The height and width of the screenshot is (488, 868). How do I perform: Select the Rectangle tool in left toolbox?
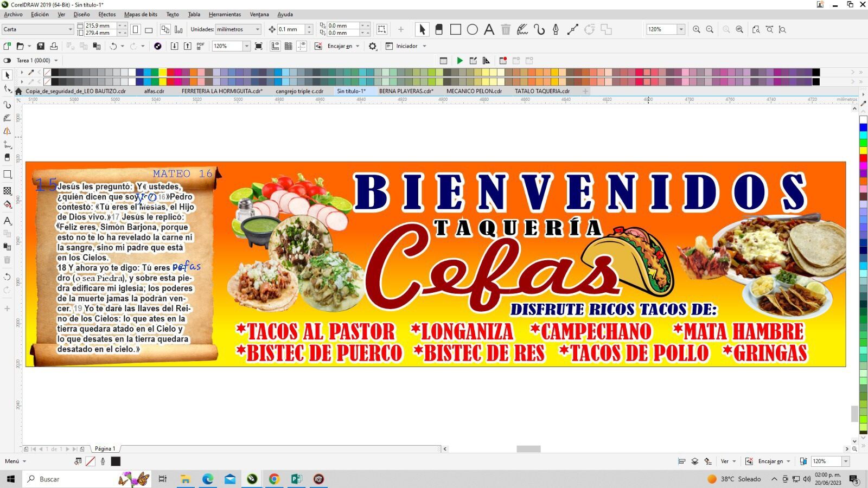7,175
